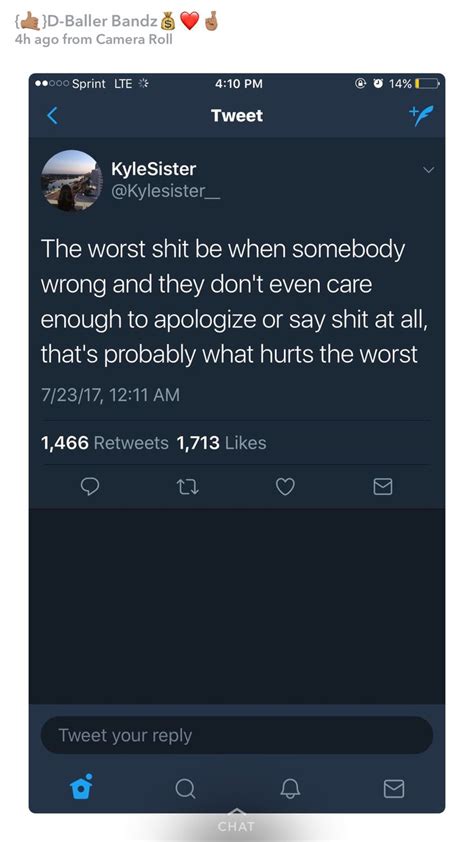View the 1,713 Likes list
The height and width of the screenshot is (842, 474).
pyautogui.click(x=221, y=443)
